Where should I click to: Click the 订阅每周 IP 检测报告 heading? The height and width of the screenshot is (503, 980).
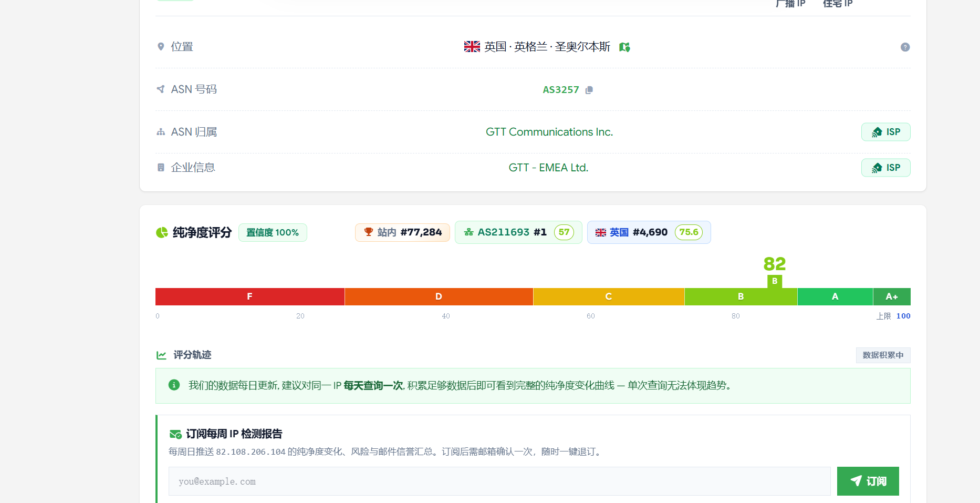coord(234,434)
